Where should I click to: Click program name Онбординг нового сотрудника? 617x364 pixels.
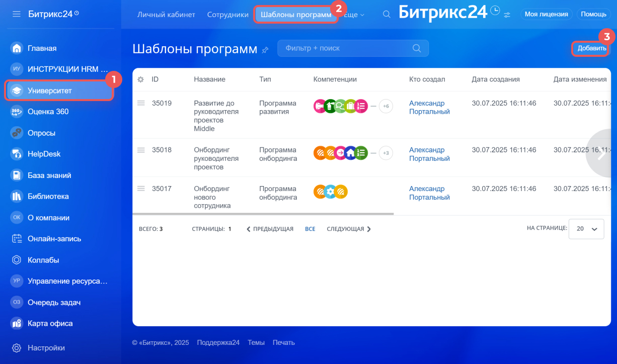[x=212, y=197]
